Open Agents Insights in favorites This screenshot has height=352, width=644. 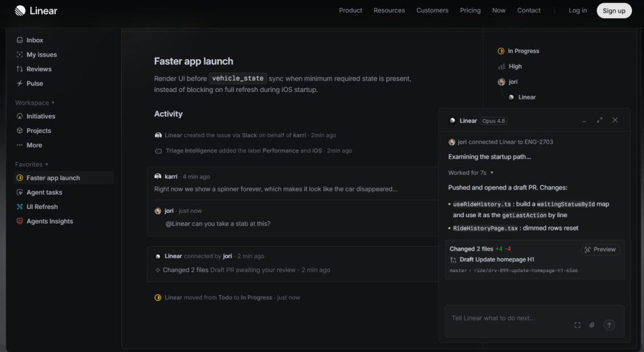point(45,221)
